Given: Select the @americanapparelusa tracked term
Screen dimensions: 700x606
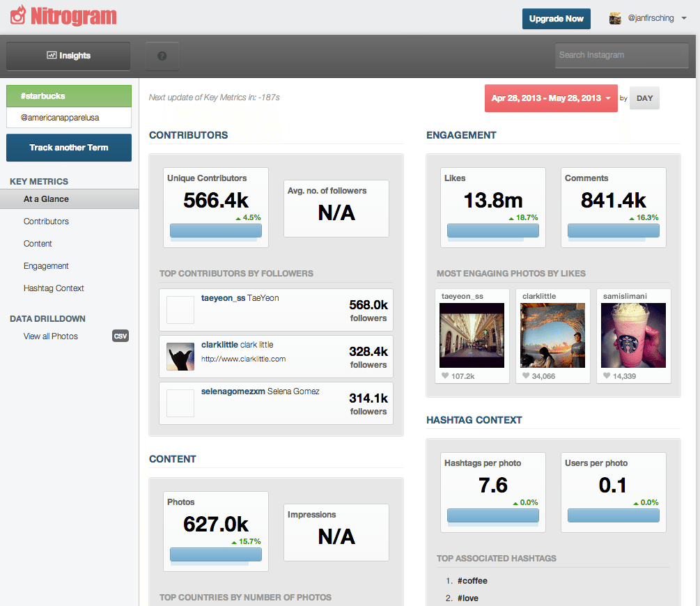Looking at the screenshot, I should coord(69,118).
